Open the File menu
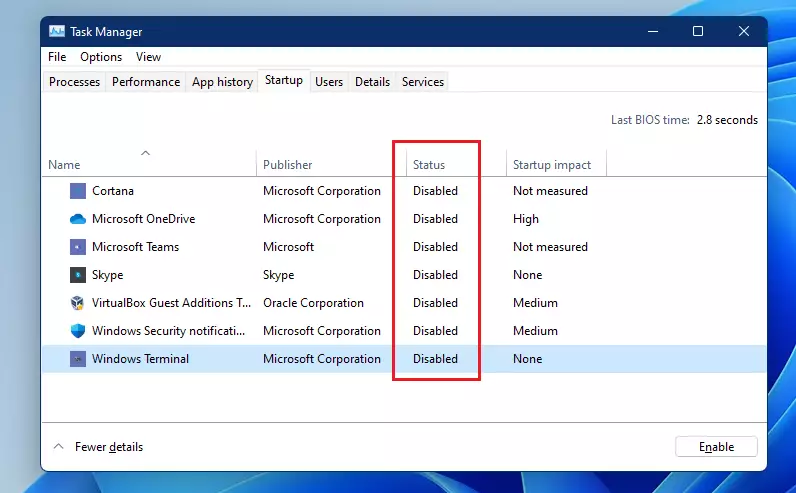 pos(57,57)
